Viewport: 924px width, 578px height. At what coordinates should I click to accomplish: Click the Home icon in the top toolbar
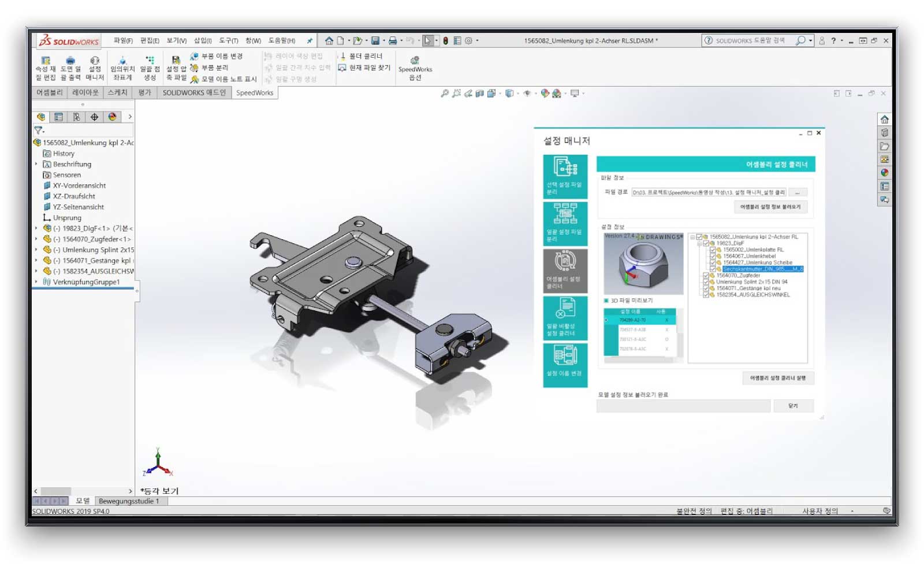[329, 40]
